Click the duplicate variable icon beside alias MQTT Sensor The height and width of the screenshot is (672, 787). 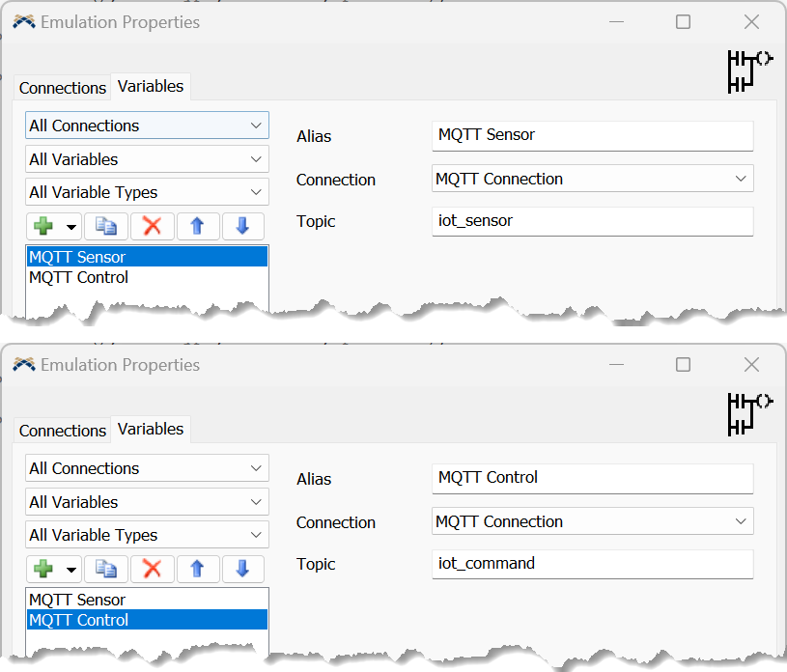point(105,226)
